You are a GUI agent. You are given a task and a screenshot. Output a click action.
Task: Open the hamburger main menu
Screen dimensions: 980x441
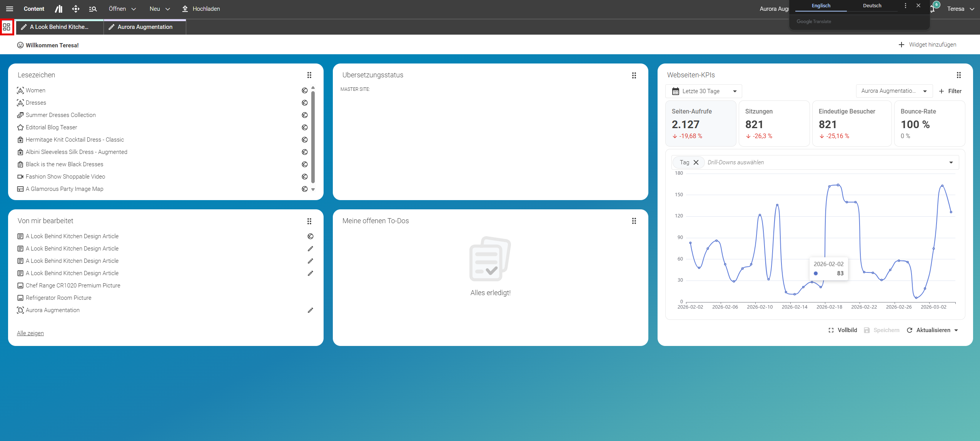(10, 9)
